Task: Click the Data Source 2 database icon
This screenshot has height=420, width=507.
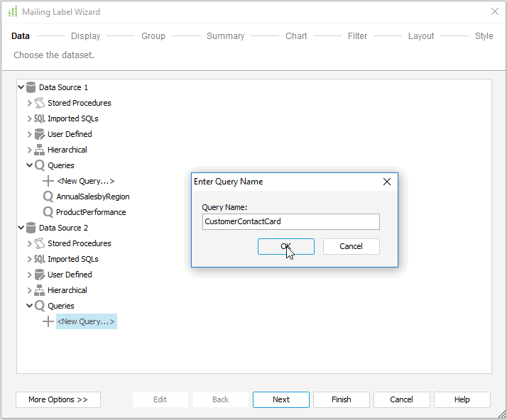Action: pos(31,228)
